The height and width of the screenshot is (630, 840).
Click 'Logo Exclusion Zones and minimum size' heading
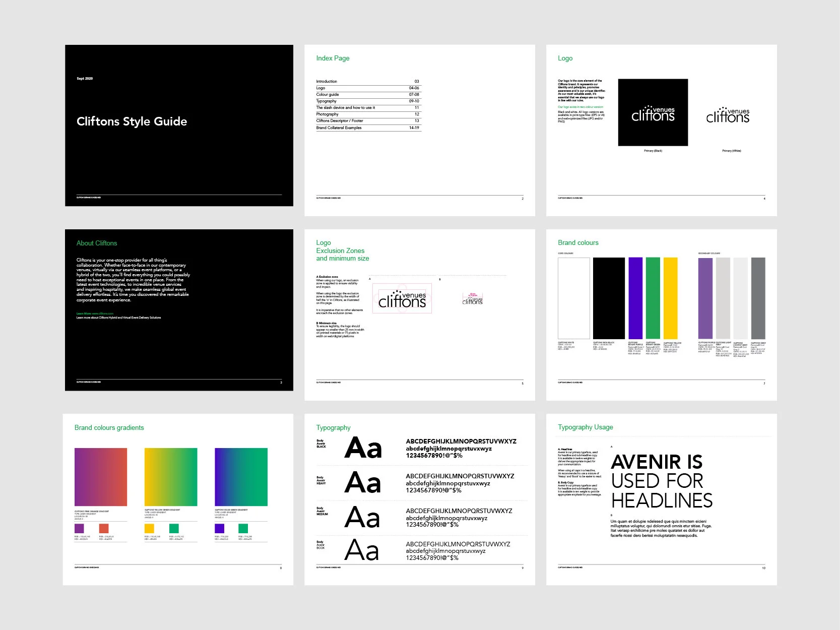pos(343,250)
